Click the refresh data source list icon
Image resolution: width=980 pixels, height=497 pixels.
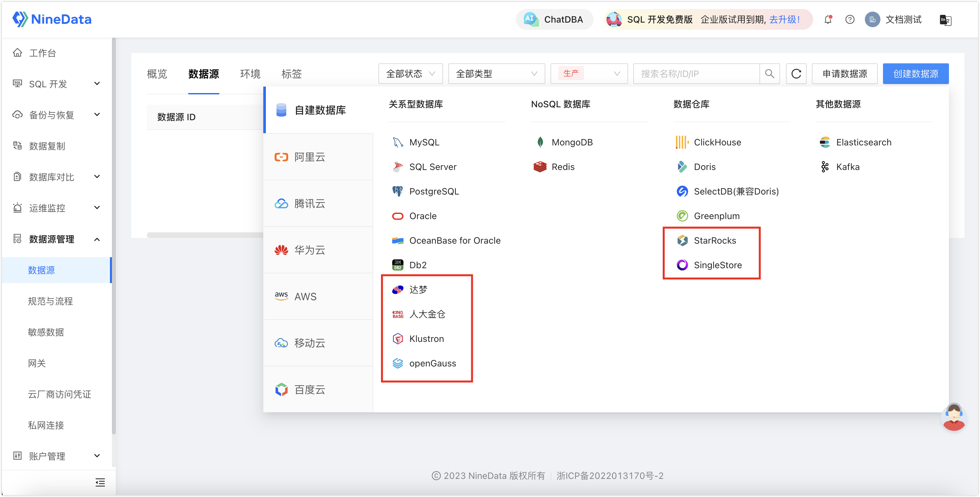(796, 74)
